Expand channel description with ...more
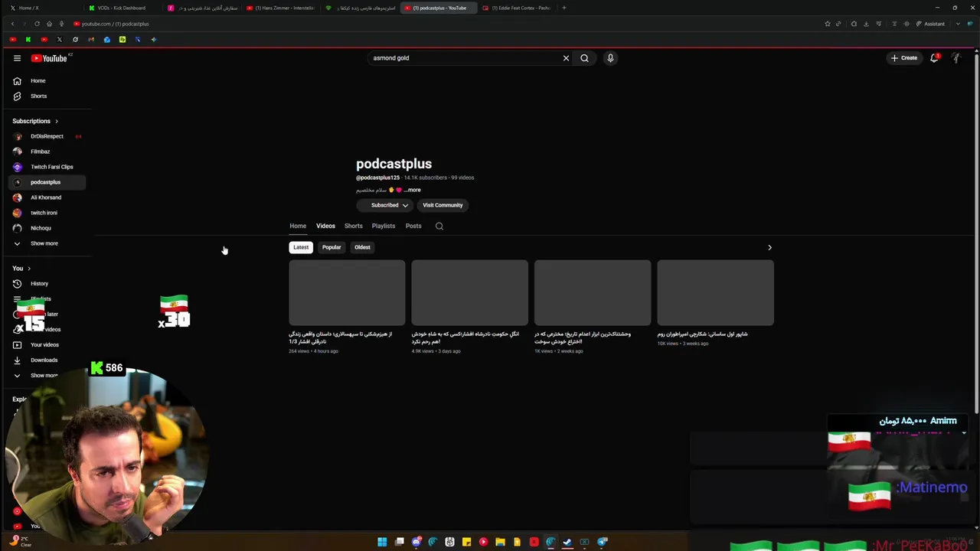This screenshot has height=551, width=980. [412, 190]
